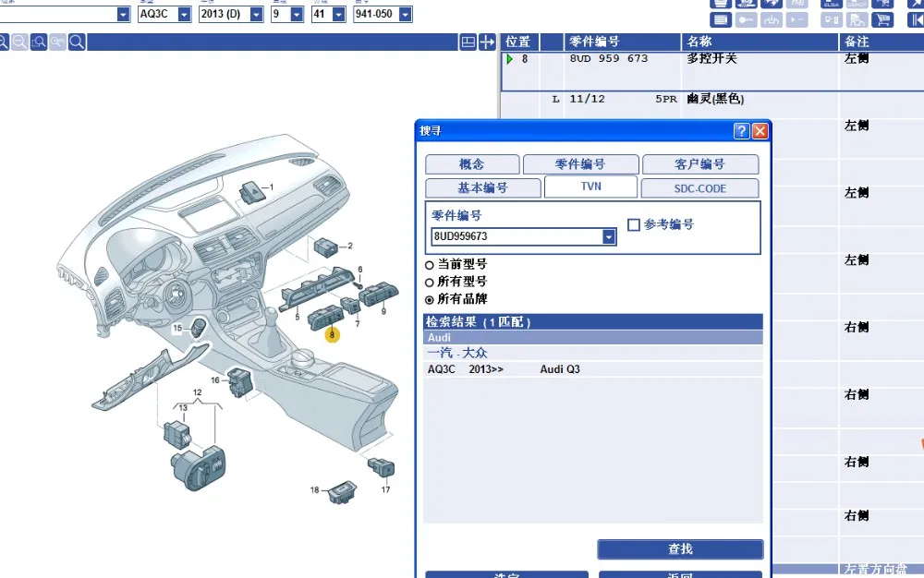
Task: Click the zoom out magnifier icon
Action: point(19,42)
